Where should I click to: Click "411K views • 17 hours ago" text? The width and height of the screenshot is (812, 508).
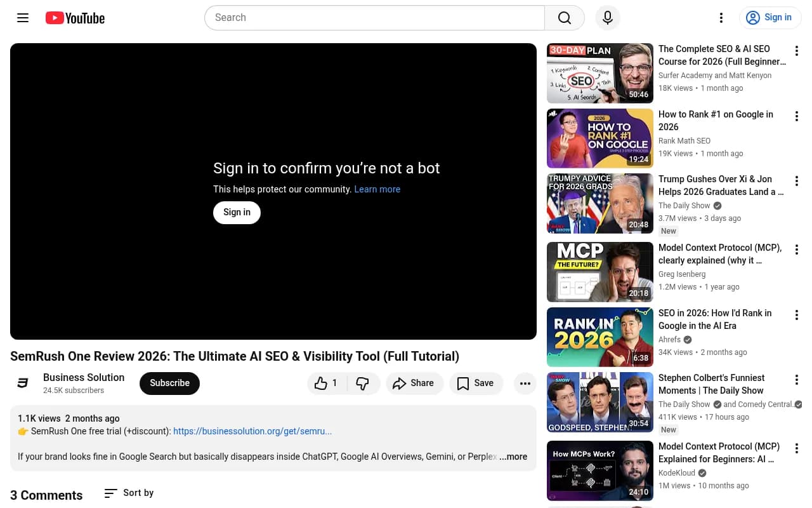coord(704,417)
